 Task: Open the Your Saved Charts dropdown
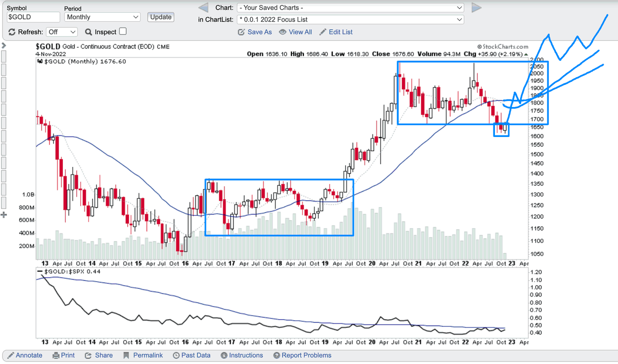point(350,8)
